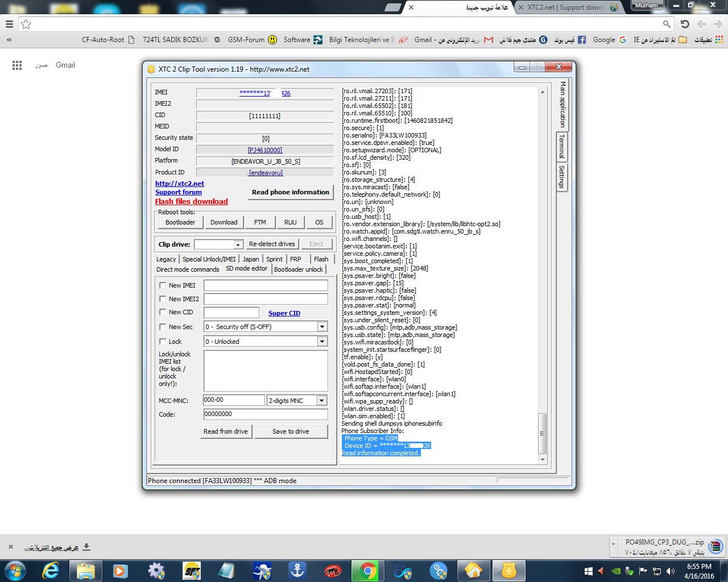This screenshot has height=582, width=728.
Task: Open the Sprint tab
Action: pyautogui.click(x=274, y=259)
